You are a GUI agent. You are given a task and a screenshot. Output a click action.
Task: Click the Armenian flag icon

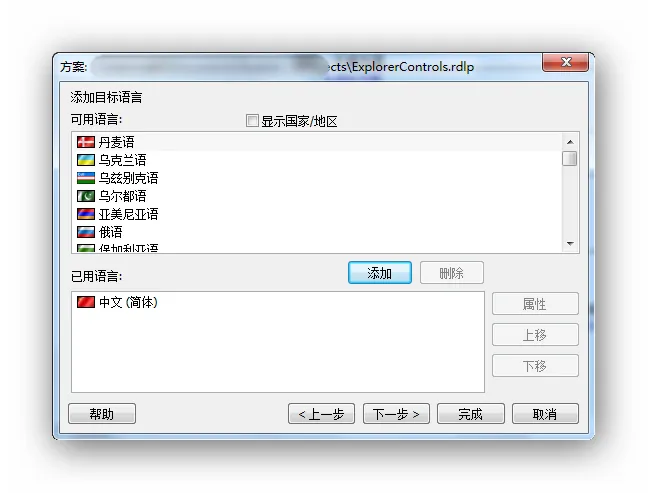click(x=86, y=214)
